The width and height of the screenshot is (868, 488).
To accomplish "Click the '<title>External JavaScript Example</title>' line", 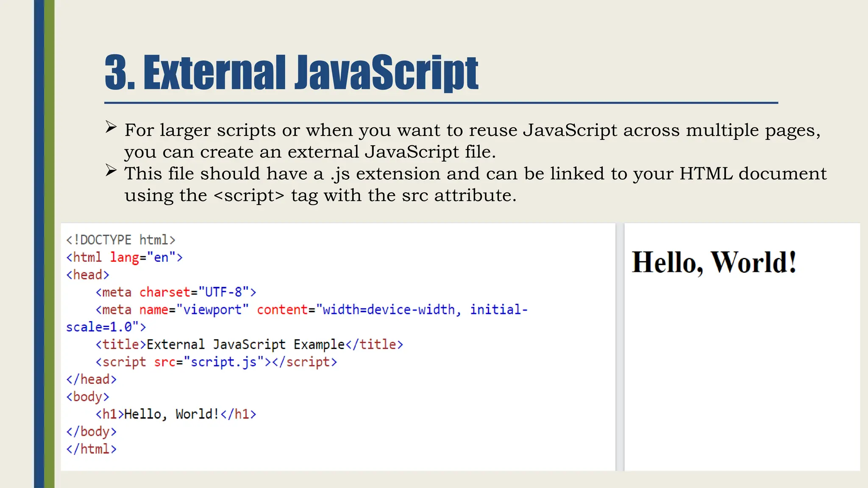I will point(249,344).
